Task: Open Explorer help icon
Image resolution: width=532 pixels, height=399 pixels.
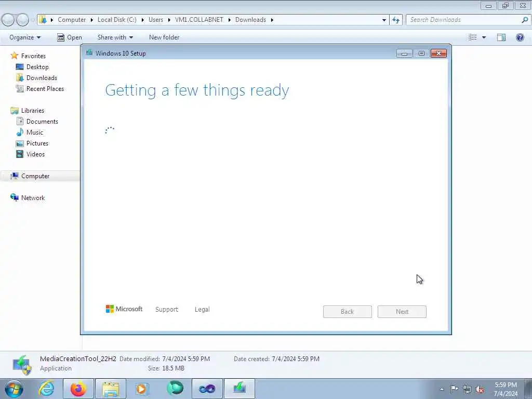Action: (520, 37)
